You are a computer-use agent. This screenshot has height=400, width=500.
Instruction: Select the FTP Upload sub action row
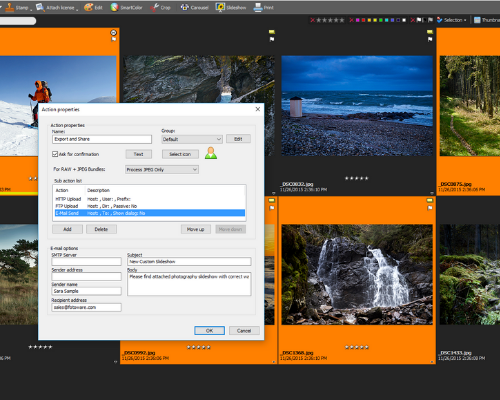point(149,206)
